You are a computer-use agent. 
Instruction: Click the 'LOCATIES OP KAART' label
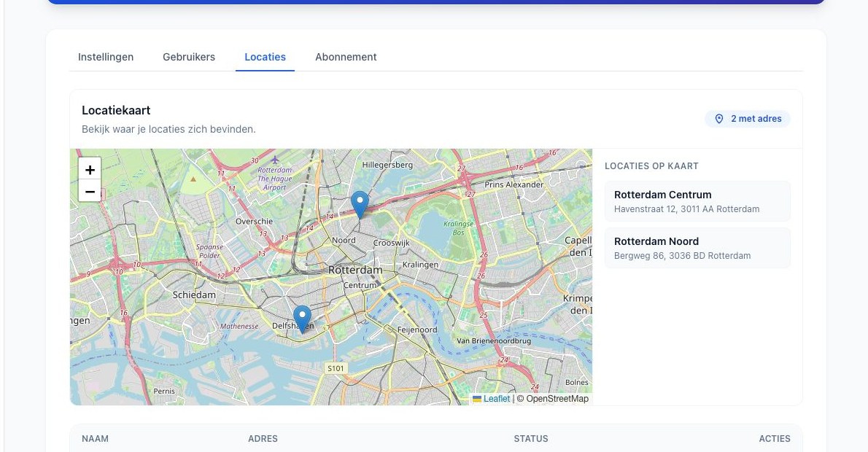(x=651, y=166)
